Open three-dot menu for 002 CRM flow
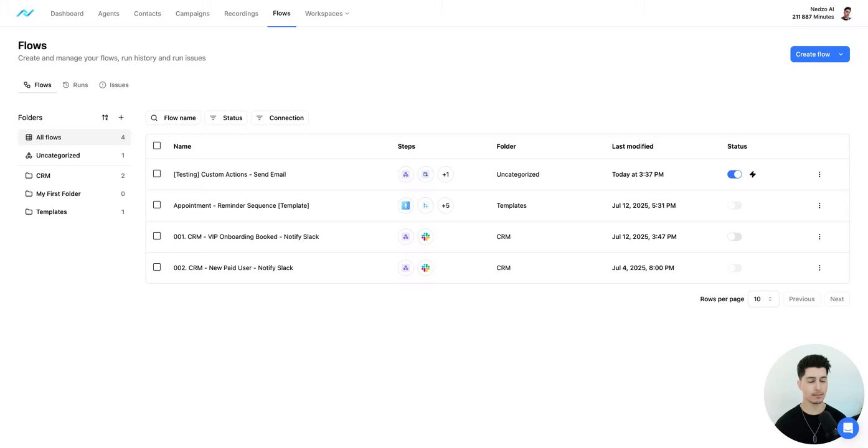This screenshot has height=448, width=868. click(819, 268)
